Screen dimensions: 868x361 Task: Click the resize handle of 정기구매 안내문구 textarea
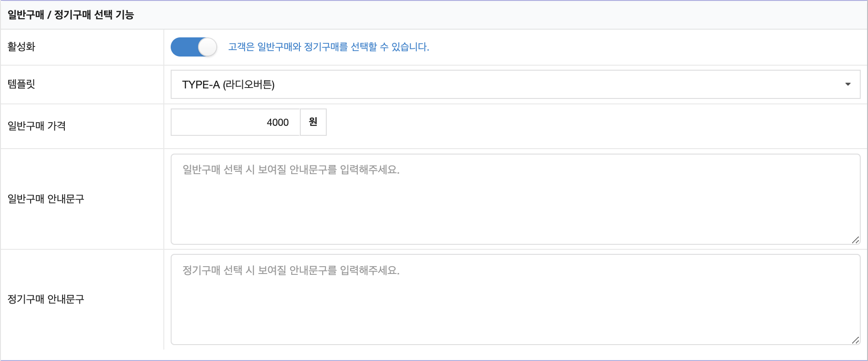pyautogui.click(x=856, y=340)
